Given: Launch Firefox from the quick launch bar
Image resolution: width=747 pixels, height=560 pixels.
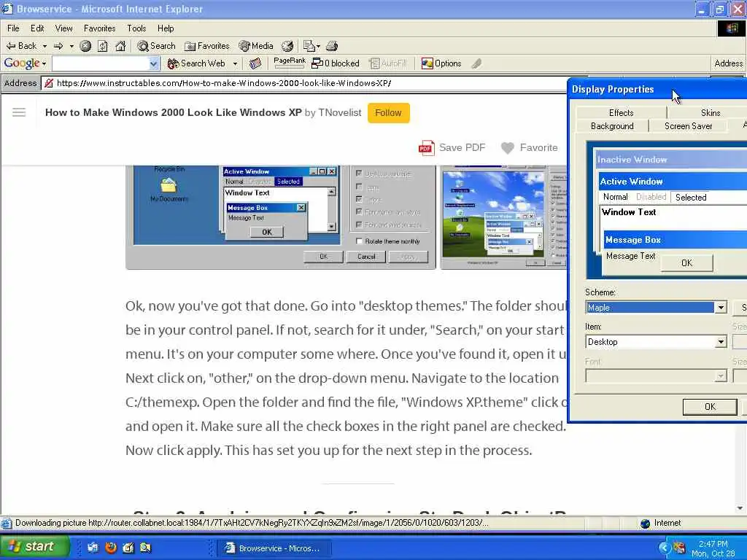Looking at the screenshot, I should click(111, 548).
